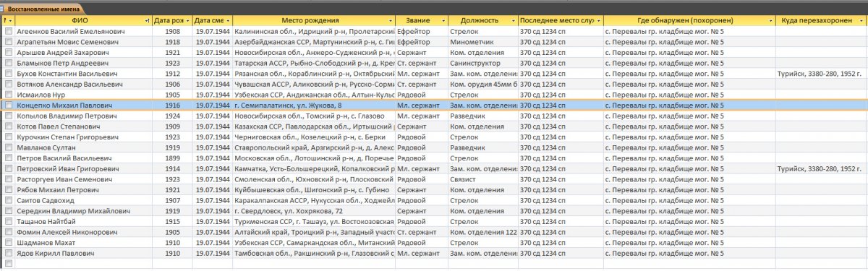868x271 pixels.
Task: Tick the checkbox for Шадманов Махат
Action: 8,242
